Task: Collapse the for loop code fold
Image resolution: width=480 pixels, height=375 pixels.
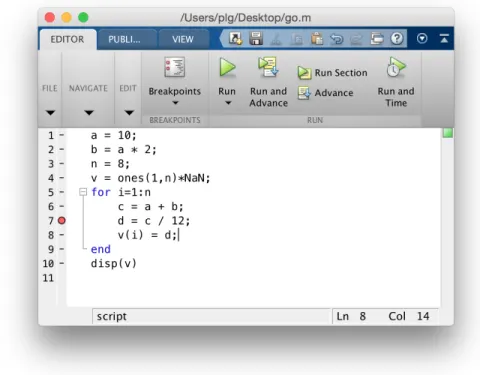Action: pyautogui.click(x=83, y=192)
